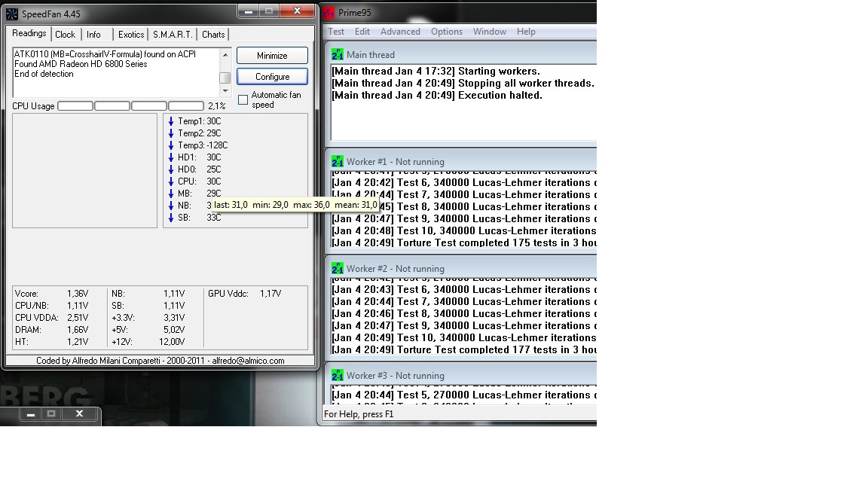
Task: Click the fourth CPU Usage bar
Action: pos(186,105)
